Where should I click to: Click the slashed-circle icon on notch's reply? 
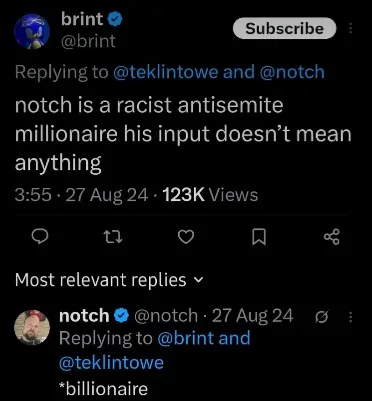click(319, 317)
